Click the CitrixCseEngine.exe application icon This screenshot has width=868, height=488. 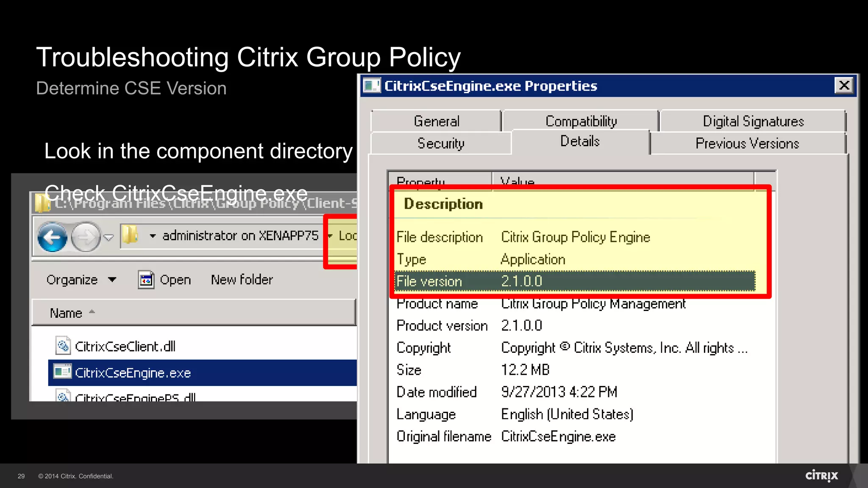[x=63, y=372]
